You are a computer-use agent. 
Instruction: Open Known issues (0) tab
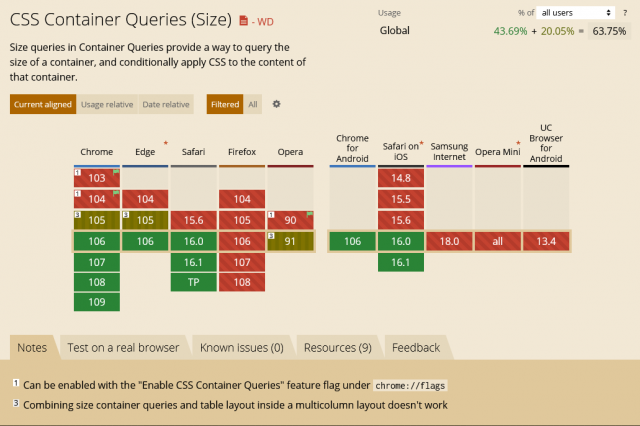[x=242, y=348]
